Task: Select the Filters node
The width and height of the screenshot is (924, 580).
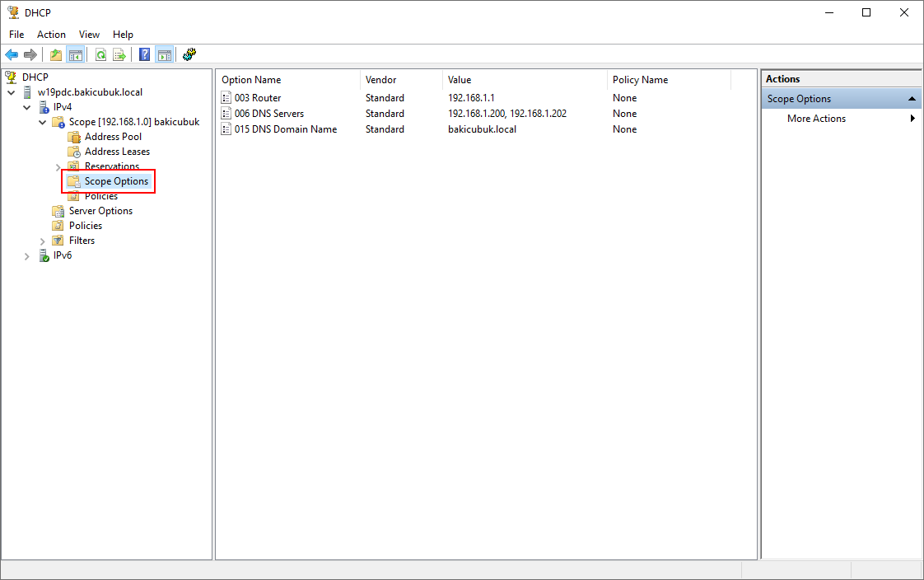Action: pyautogui.click(x=82, y=240)
